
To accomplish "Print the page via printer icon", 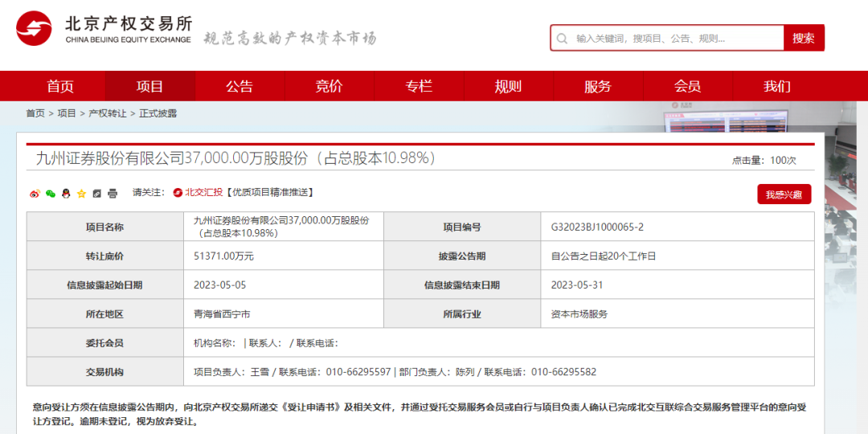I will point(113,193).
